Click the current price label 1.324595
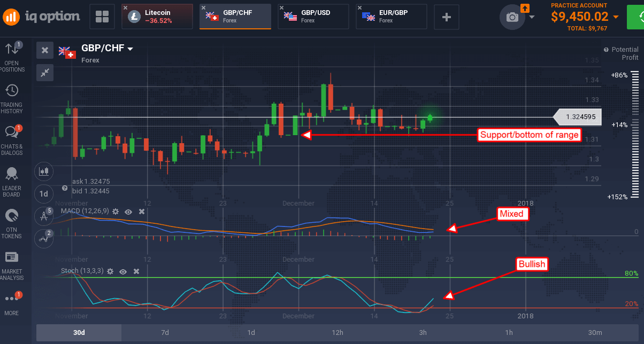Viewport: 644px width, 344px height. [577, 117]
